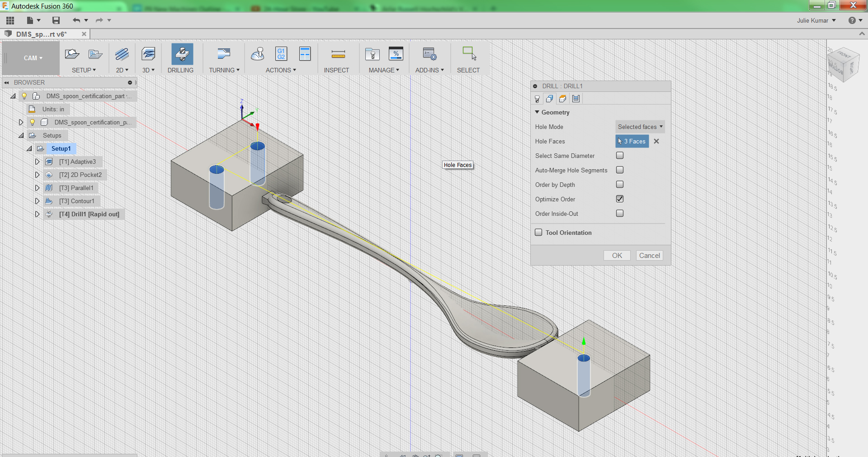
Task: Open the Julie Kumar account menu
Action: [x=816, y=20]
